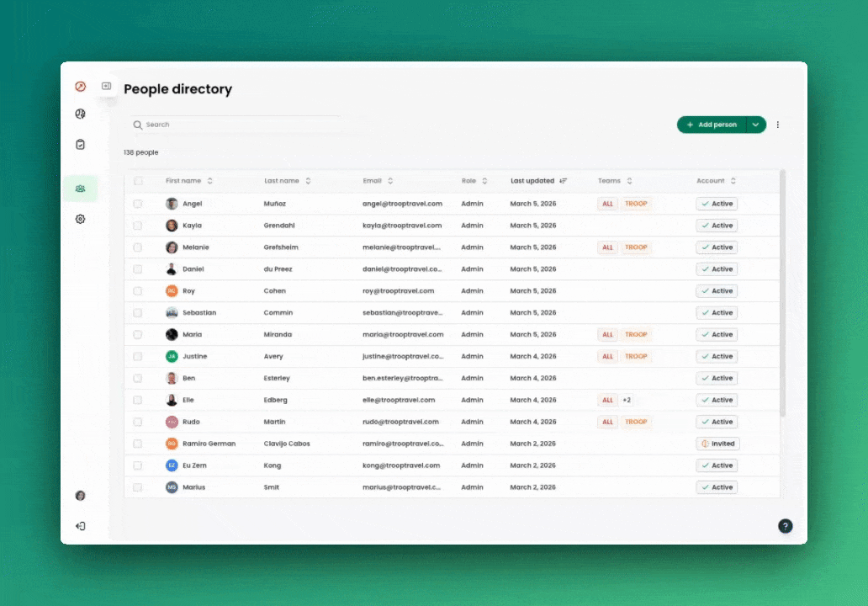This screenshot has height=606, width=868.
Task: Click the Add person button
Action: point(712,125)
